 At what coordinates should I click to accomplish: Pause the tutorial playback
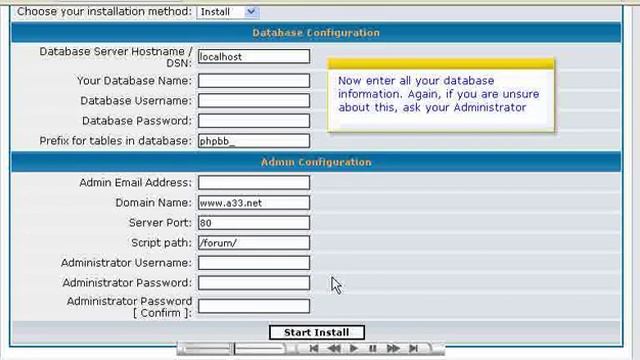coord(373,349)
